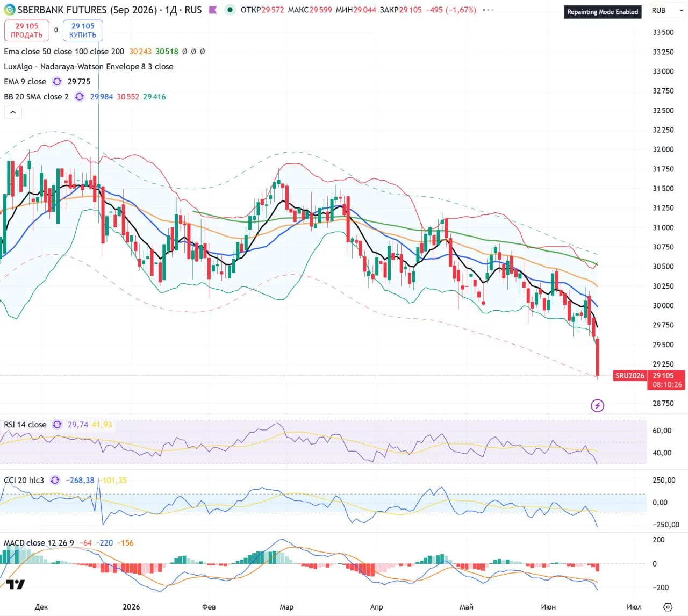This screenshot has width=688, height=616.
Task: Click the MACD line value −220
Action: [x=105, y=543]
